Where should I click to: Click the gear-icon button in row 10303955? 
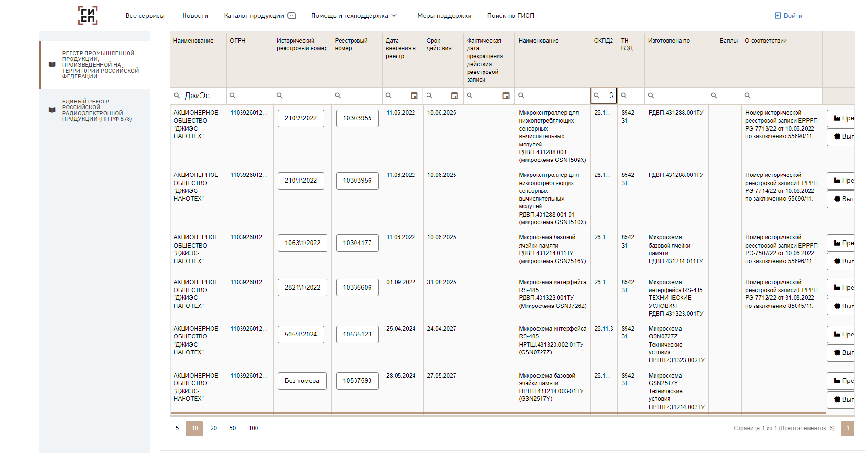tap(841, 137)
